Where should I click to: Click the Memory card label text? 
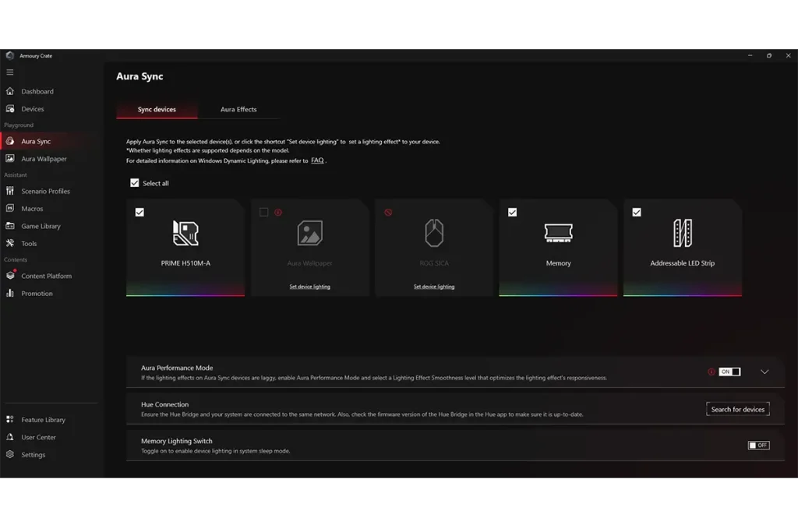(558, 263)
